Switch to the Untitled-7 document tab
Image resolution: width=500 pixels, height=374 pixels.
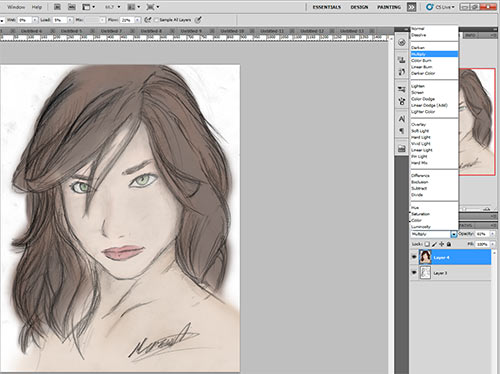click(x=111, y=31)
